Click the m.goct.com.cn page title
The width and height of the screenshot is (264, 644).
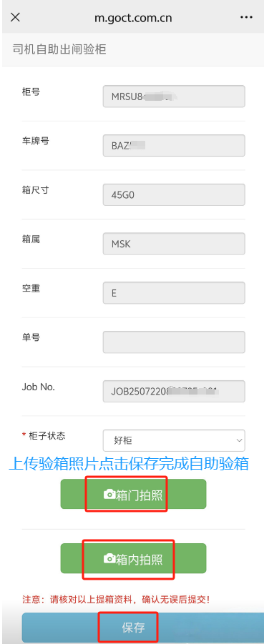(133, 18)
